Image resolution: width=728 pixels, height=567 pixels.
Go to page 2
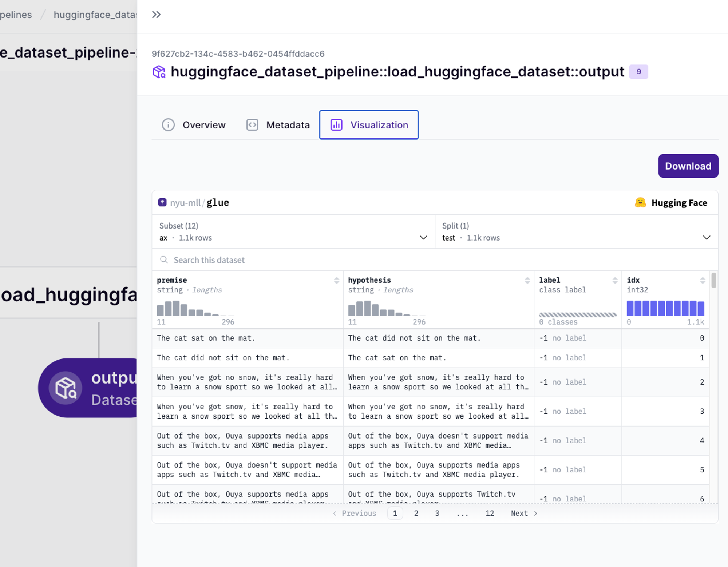point(416,513)
